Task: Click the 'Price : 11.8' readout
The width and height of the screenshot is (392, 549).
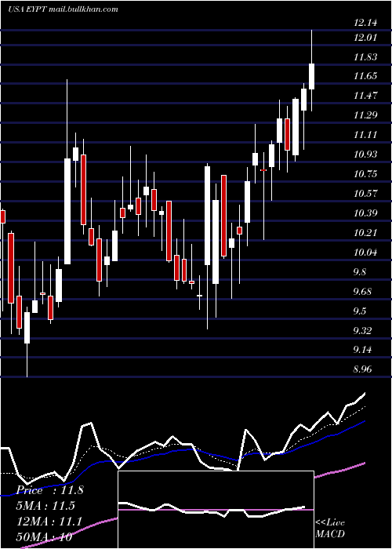Action: coord(50,490)
